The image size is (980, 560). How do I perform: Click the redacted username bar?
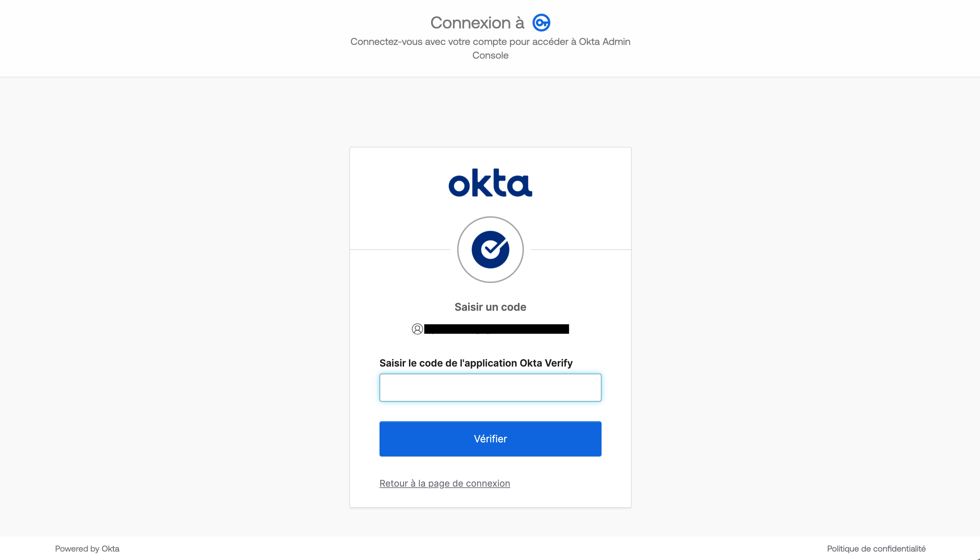497,329
